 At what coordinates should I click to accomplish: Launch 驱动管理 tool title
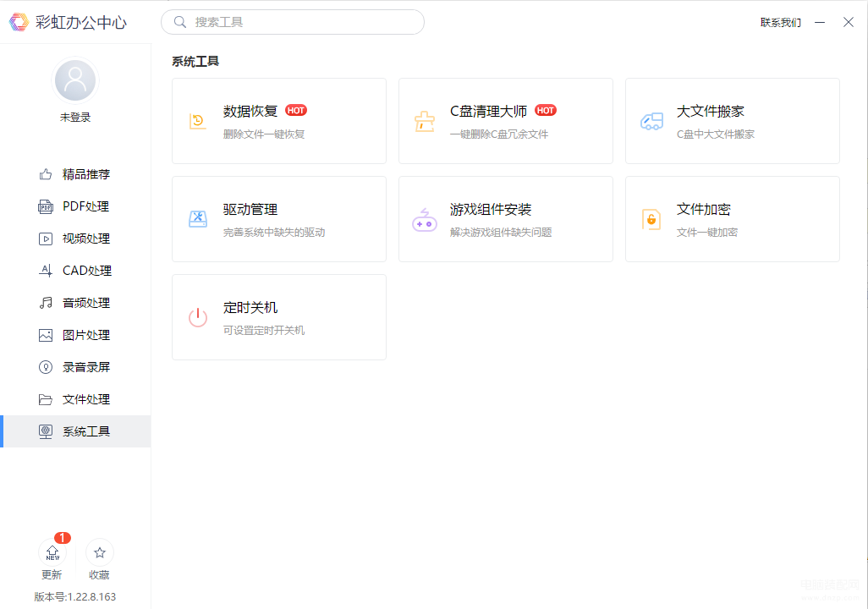pyautogui.click(x=250, y=209)
